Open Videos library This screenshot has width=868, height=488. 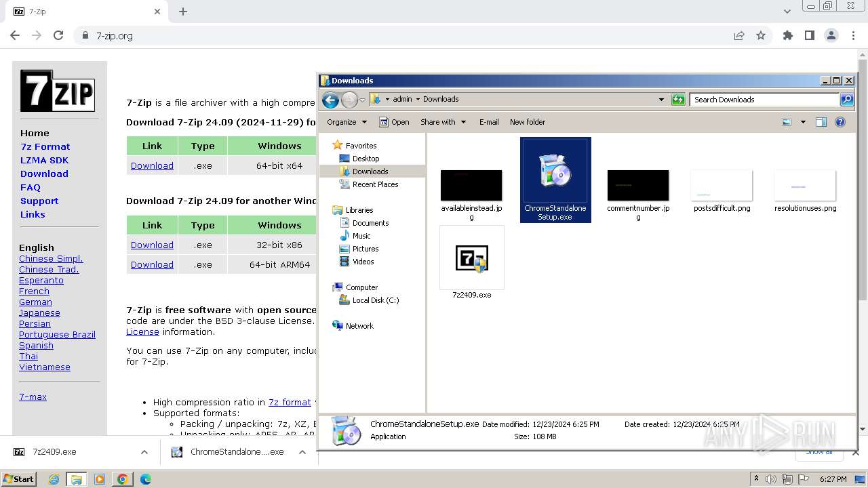pos(363,262)
